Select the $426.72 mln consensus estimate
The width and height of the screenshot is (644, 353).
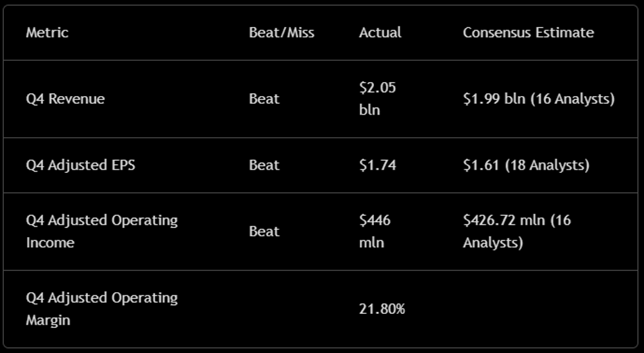point(517,231)
